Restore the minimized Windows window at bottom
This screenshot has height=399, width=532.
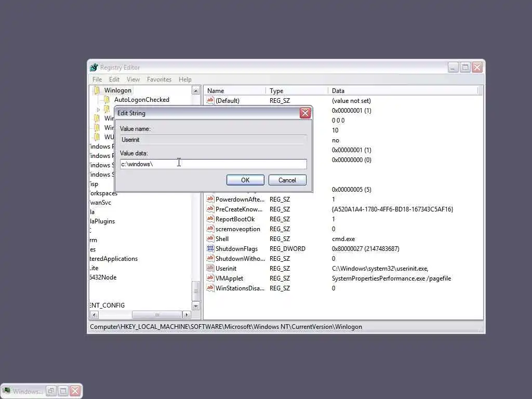(x=51, y=391)
